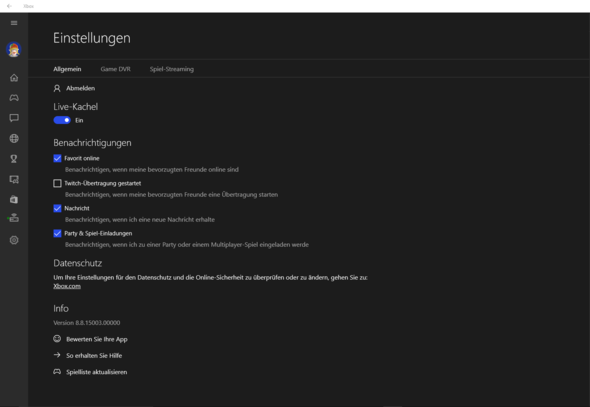This screenshot has width=590, height=407.
Task: Enable Twitch-Übertragung gestartet checkbox
Action: click(x=57, y=183)
